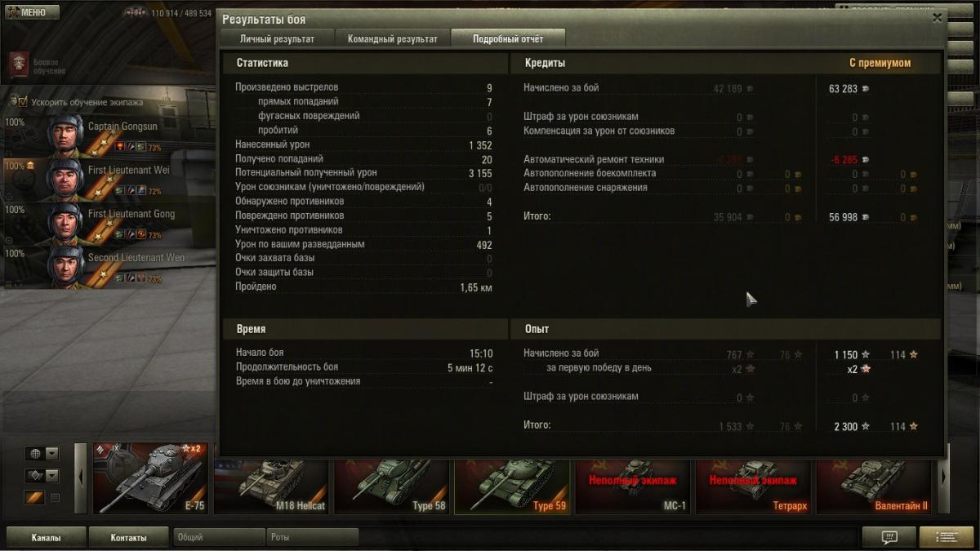Click Пройдено 1,65 км value

476,287
